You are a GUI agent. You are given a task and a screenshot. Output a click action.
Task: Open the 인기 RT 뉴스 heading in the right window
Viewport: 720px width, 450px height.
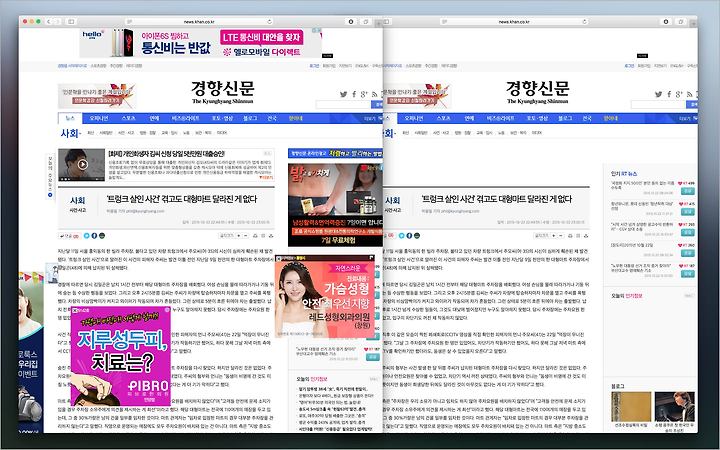(624, 174)
